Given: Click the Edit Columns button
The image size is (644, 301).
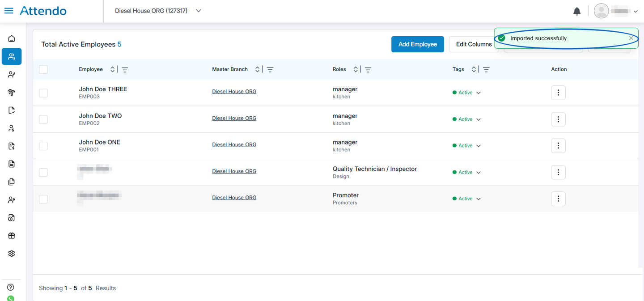Looking at the screenshot, I should [x=474, y=44].
